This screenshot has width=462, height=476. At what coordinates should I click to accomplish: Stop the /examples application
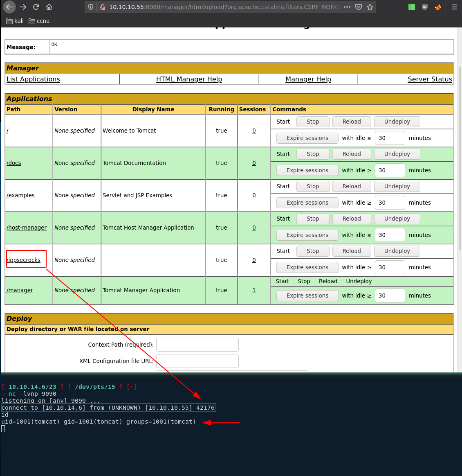pos(313,186)
